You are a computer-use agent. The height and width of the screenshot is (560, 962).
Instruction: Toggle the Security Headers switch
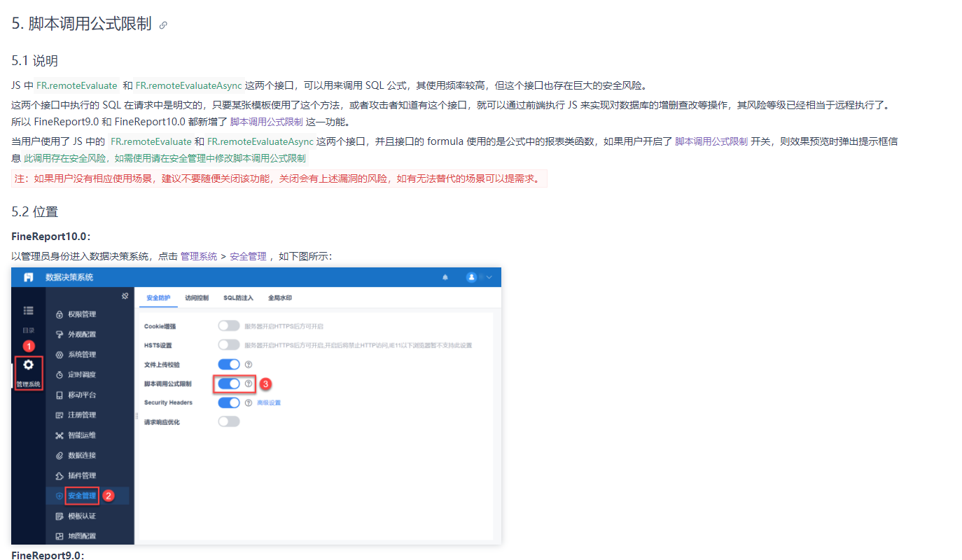point(229,402)
